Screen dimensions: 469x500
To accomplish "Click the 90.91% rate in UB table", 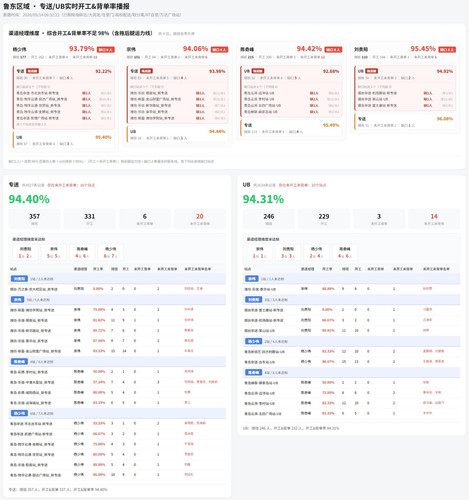I will 328,330.
